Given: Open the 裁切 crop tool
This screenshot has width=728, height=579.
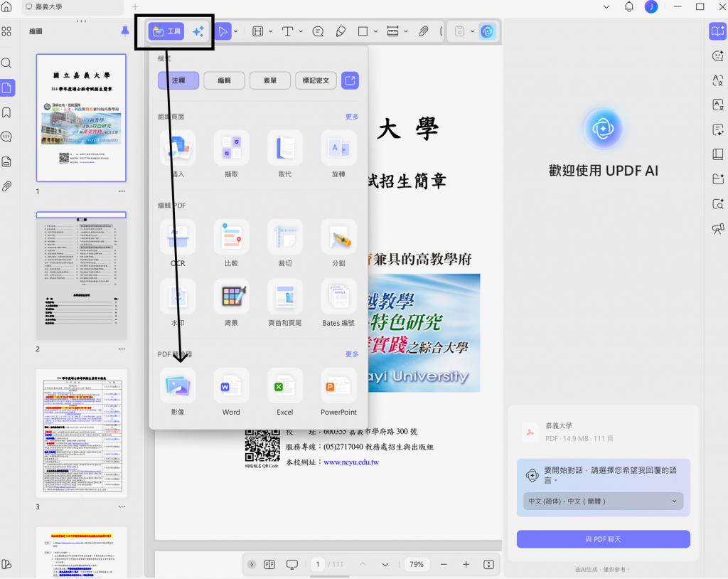Looking at the screenshot, I should click(x=285, y=243).
